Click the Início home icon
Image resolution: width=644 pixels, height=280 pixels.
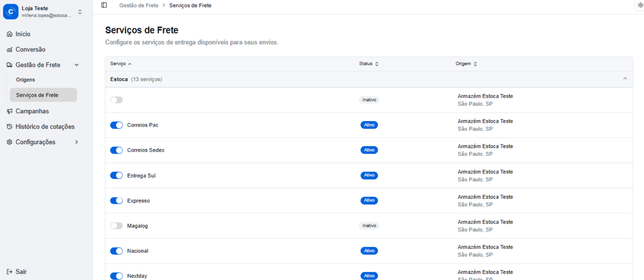click(10, 34)
